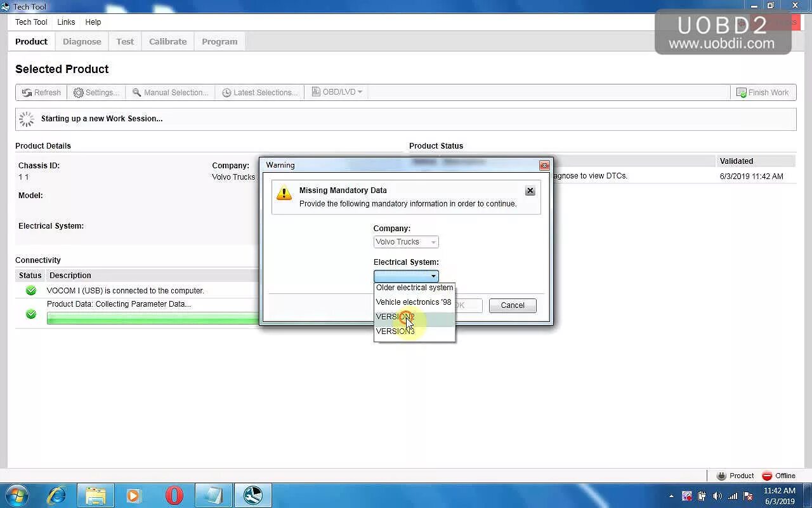Click the loading spinner icon
812x508 pixels.
tap(27, 119)
